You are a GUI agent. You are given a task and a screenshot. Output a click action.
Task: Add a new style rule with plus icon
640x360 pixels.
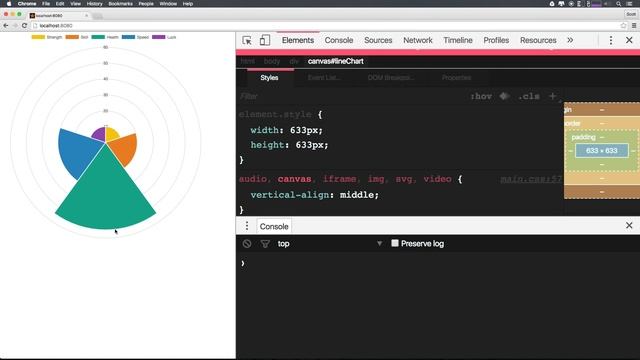(x=553, y=96)
